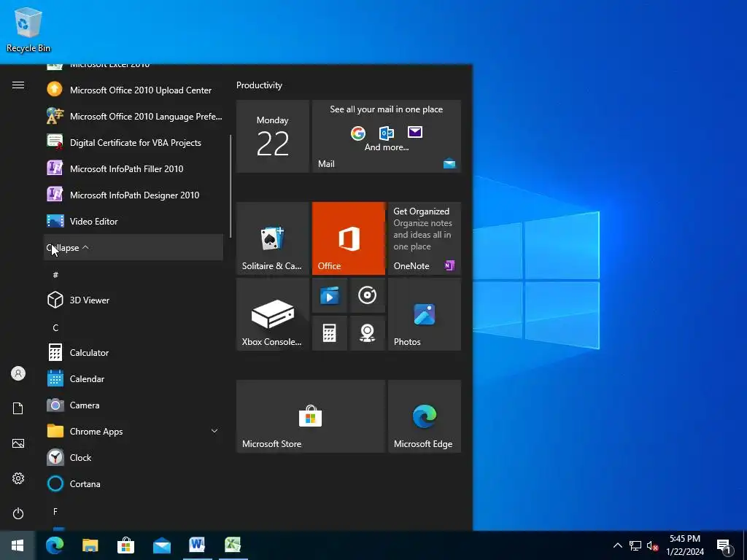Open the OneNote Get Organized tile
This screenshot has height=560, width=747.
pos(425,238)
